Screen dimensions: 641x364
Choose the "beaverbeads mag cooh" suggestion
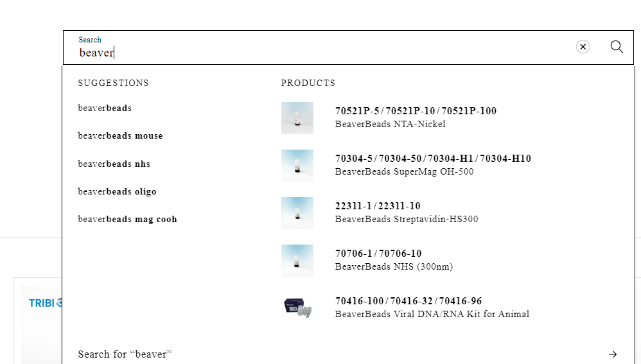point(127,220)
